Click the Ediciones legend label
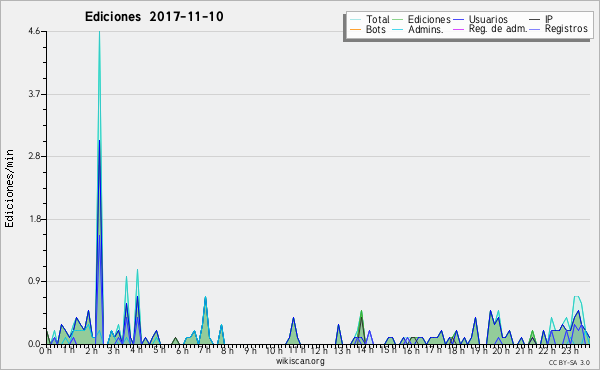Image resolution: width=600 pixels, height=370 pixels. [x=429, y=19]
